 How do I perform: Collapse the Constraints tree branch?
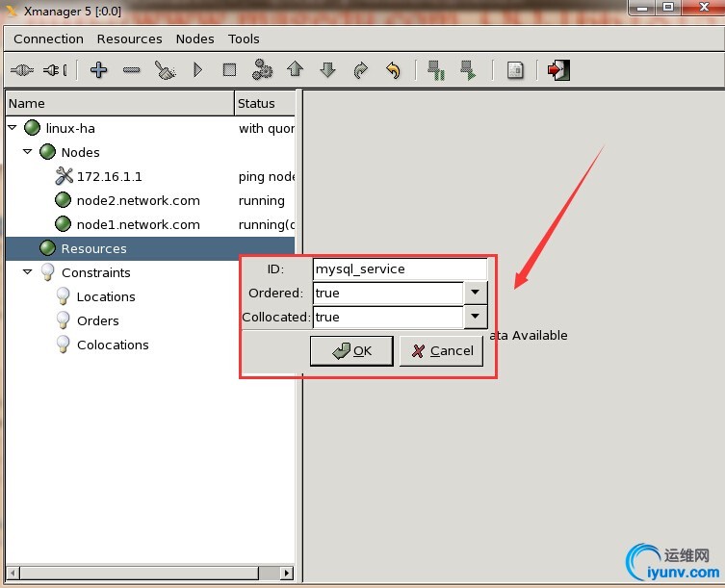(28, 271)
